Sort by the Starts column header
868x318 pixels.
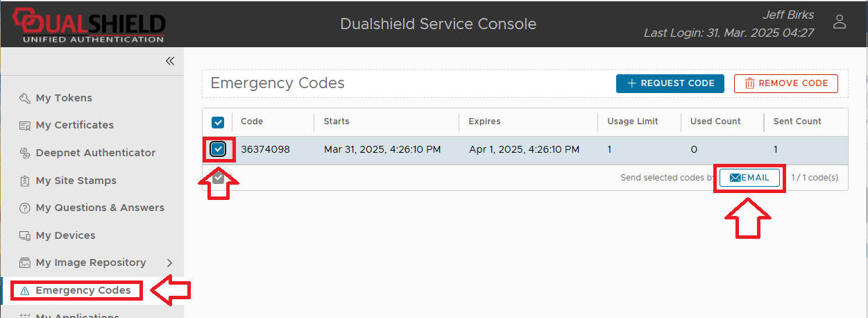tap(337, 122)
